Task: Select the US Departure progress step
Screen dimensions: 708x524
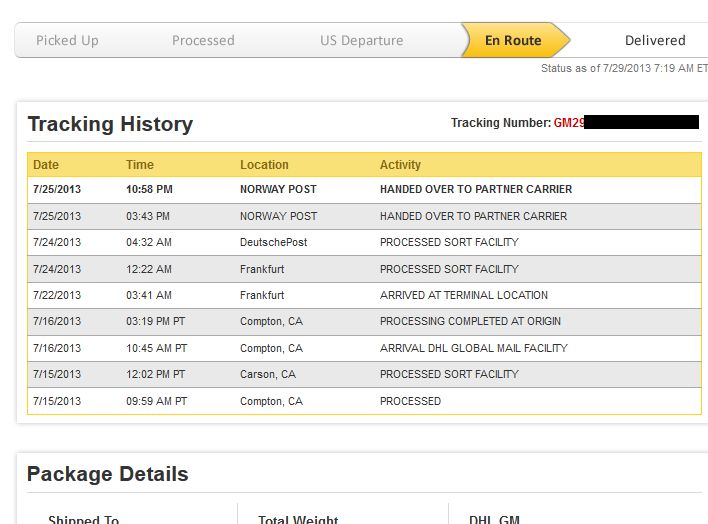Action: pyautogui.click(x=361, y=41)
